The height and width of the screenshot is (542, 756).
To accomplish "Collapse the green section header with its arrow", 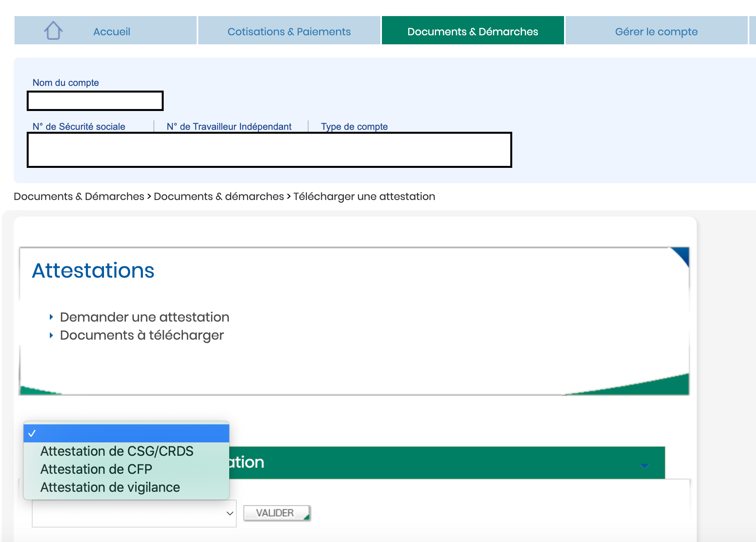I will tap(644, 466).
